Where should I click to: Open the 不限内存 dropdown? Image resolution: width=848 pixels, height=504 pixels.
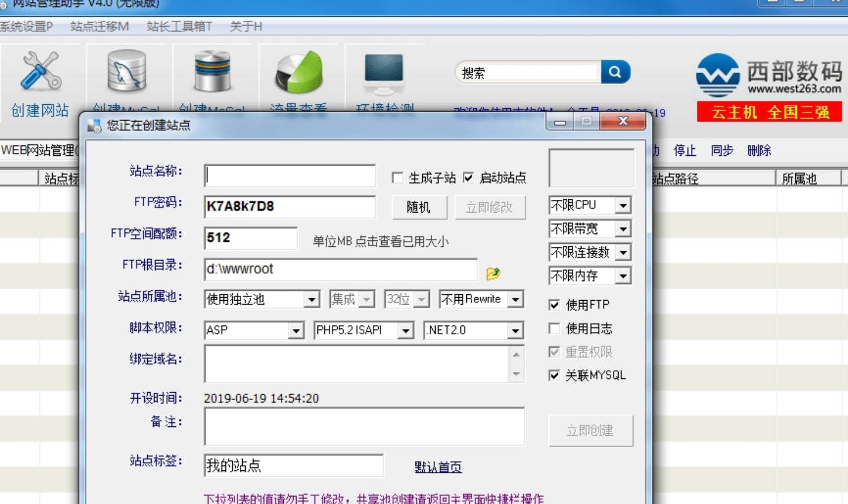[x=623, y=276]
